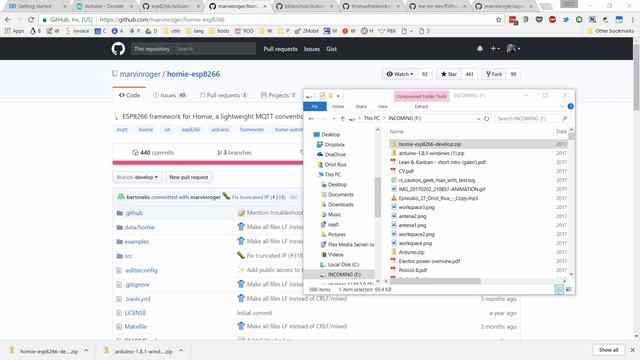Open the marvinroger owner link
Screen dimensions: 640x360
[x=140, y=74]
